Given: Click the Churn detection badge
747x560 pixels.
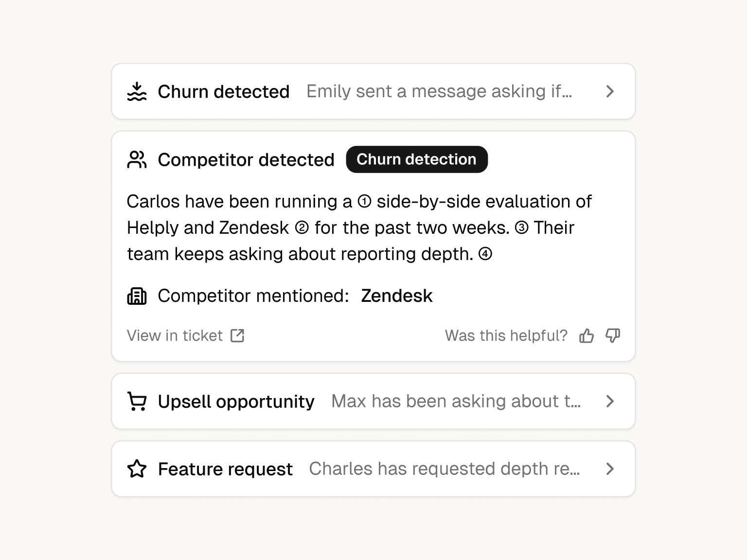Looking at the screenshot, I should [417, 159].
